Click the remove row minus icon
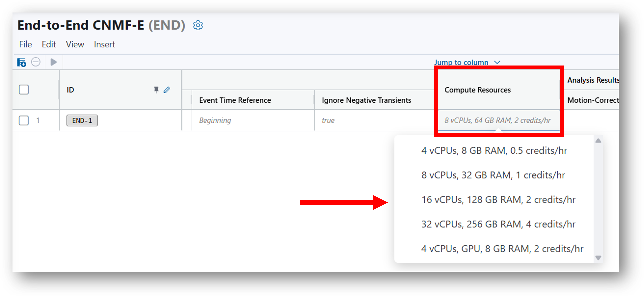The image size is (644, 297). tap(36, 62)
